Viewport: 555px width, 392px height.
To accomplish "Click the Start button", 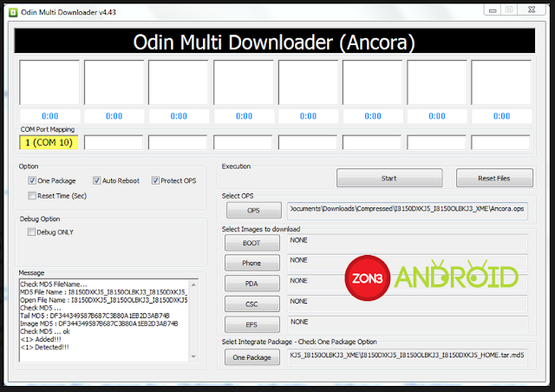I will point(389,178).
